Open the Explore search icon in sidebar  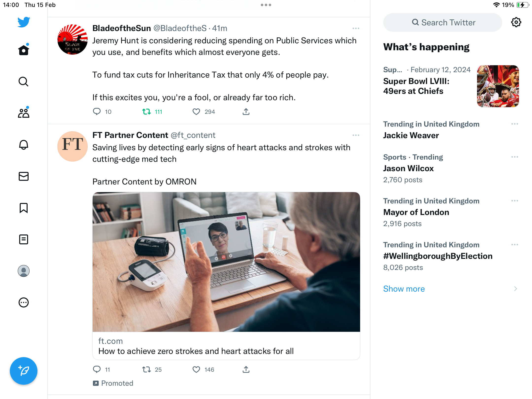24,82
